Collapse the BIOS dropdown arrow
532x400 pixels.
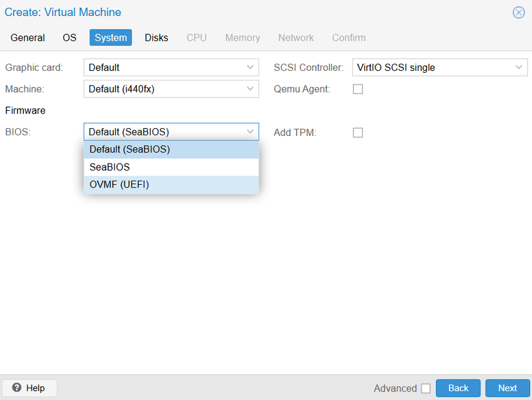point(250,132)
